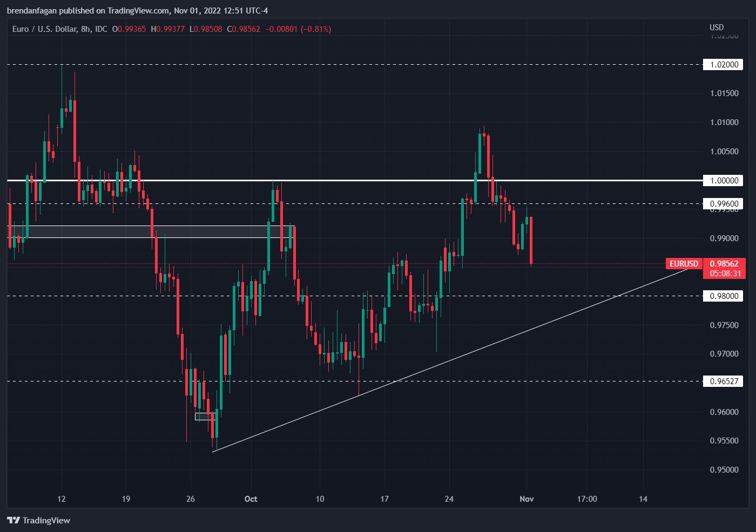Click the 0.98000 price level label

tap(723, 296)
